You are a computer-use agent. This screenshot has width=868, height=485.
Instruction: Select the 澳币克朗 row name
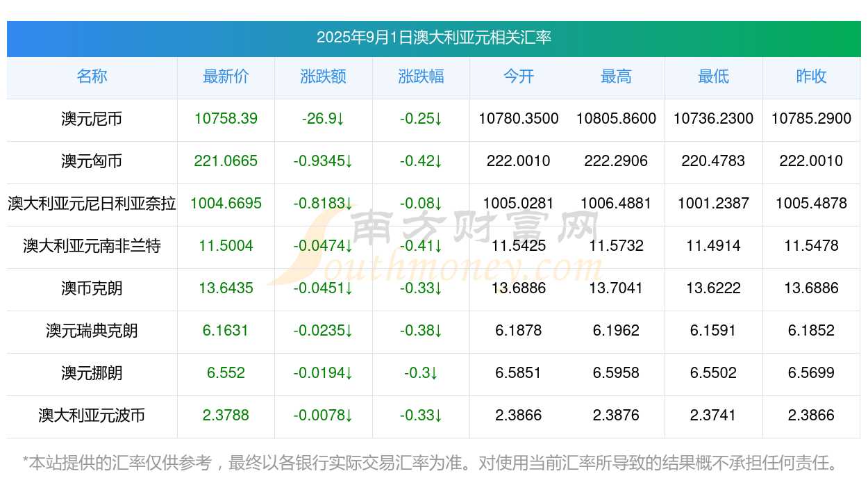tap(92, 288)
